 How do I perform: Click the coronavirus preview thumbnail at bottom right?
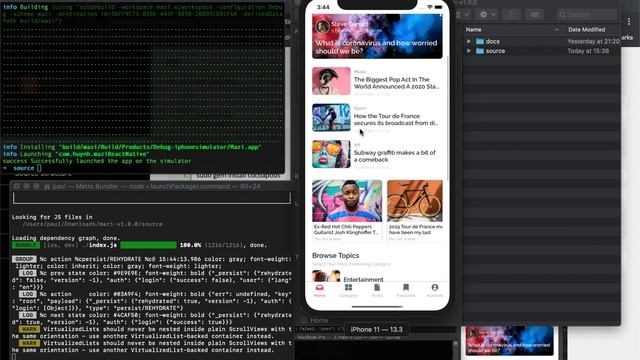click(509, 340)
